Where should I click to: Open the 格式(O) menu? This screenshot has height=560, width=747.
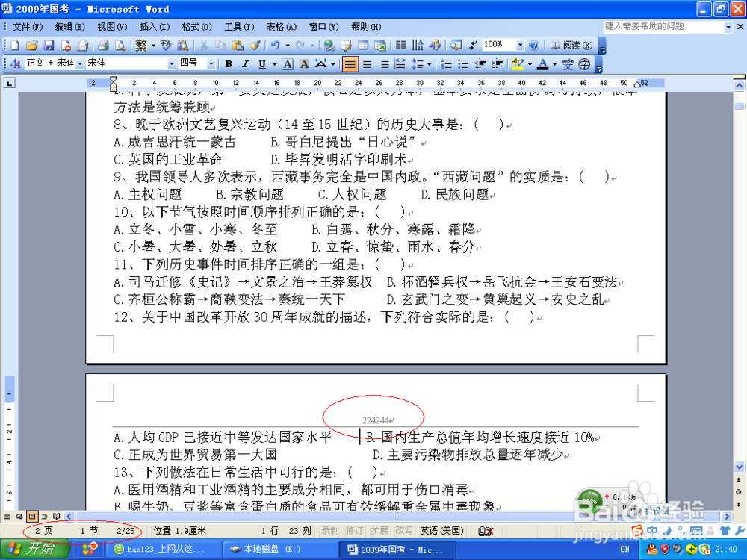196,27
